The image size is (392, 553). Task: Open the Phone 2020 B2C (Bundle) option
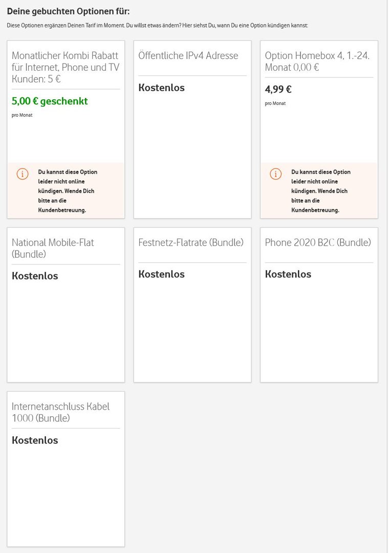click(318, 242)
